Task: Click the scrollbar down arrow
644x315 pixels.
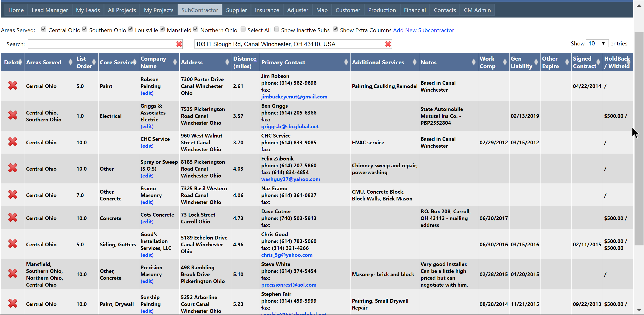Action: 639,310
